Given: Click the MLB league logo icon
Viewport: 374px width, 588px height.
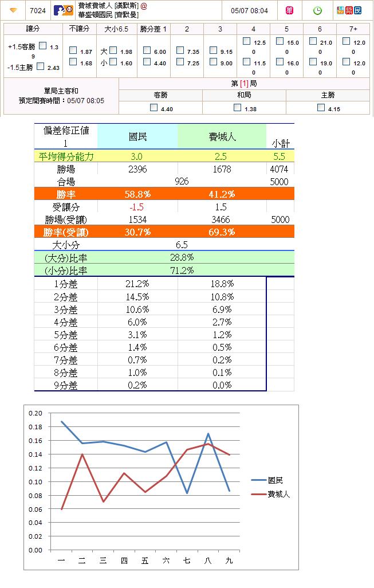Looking at the screenshot, I should [64, 10].
